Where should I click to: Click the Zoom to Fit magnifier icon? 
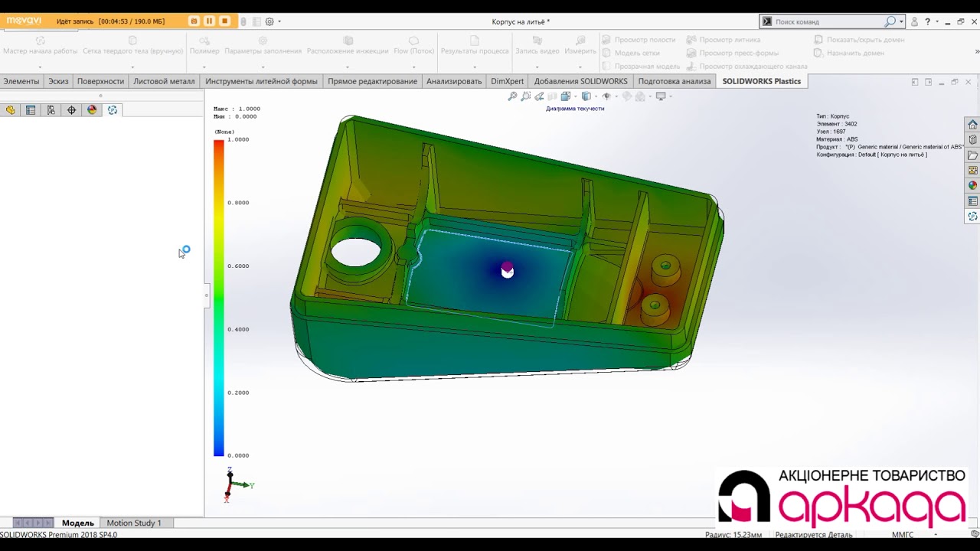(x=512, y=96)
